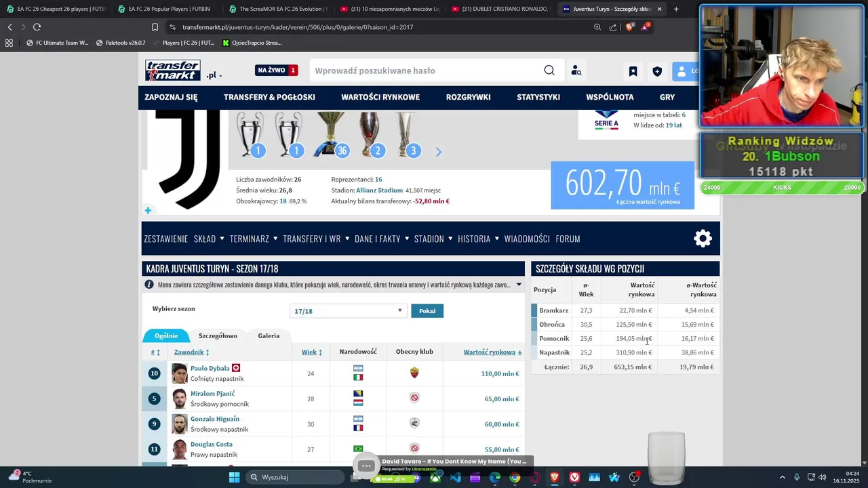Open Paletools bookmark
868x488 pixels.
pos(121,43)
